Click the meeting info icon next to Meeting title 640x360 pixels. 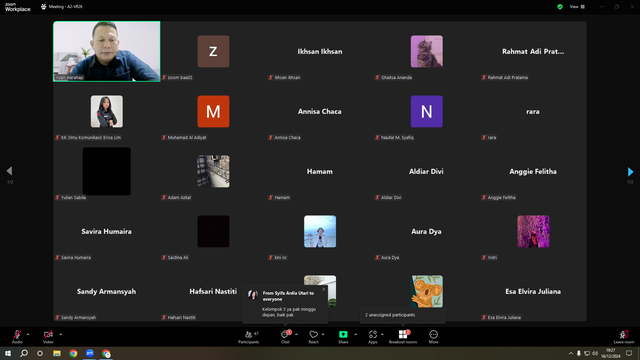point(43,7)
